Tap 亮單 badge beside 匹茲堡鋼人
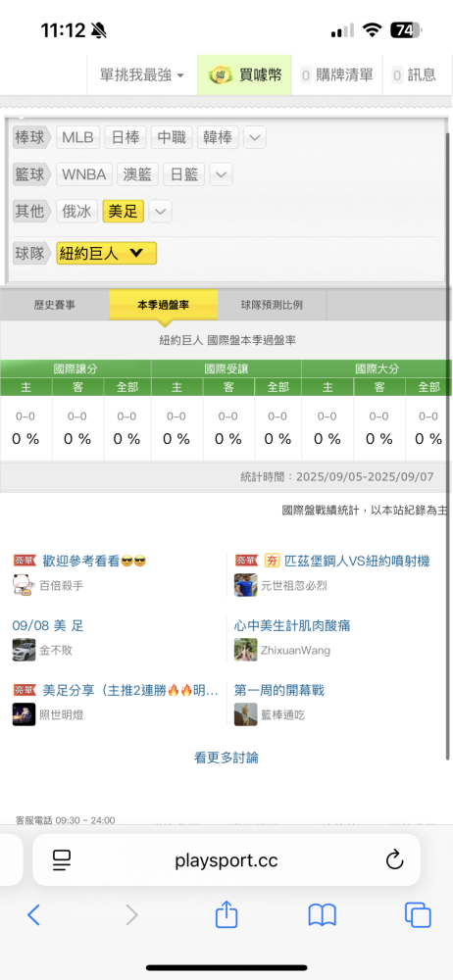The image size is (453, 980). 247,561
